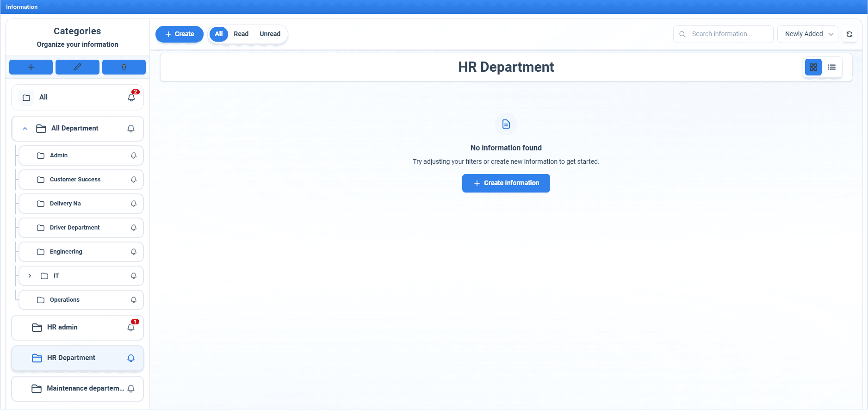Image resolution: width=868 pixels, height=410 pixels.
Task: Click the bell icon for HR admin
Action: tap(131, 327)
